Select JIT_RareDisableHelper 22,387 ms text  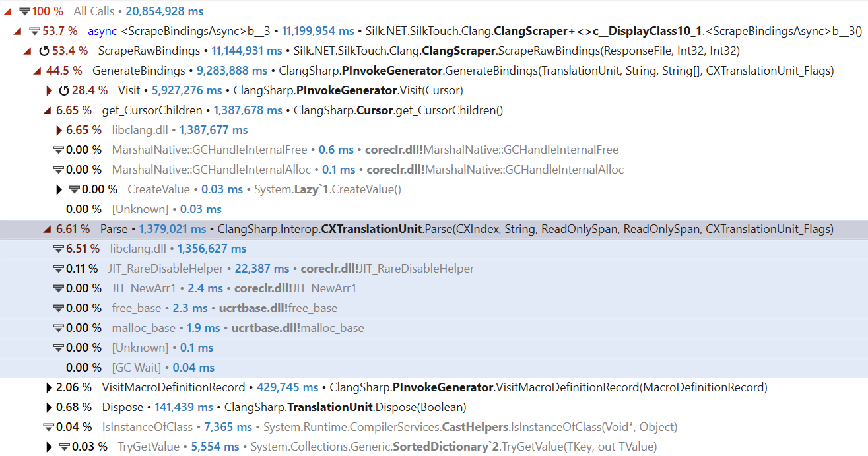[199, 269]
